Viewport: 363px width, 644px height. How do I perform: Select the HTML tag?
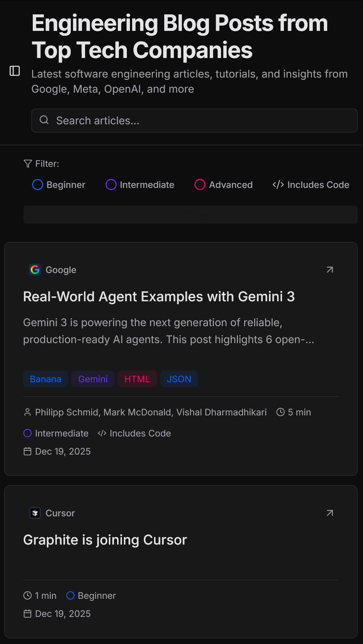click(137, 379)
